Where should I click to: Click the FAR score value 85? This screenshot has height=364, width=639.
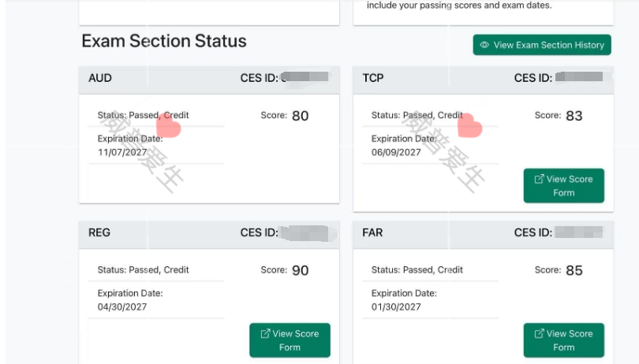574,270
